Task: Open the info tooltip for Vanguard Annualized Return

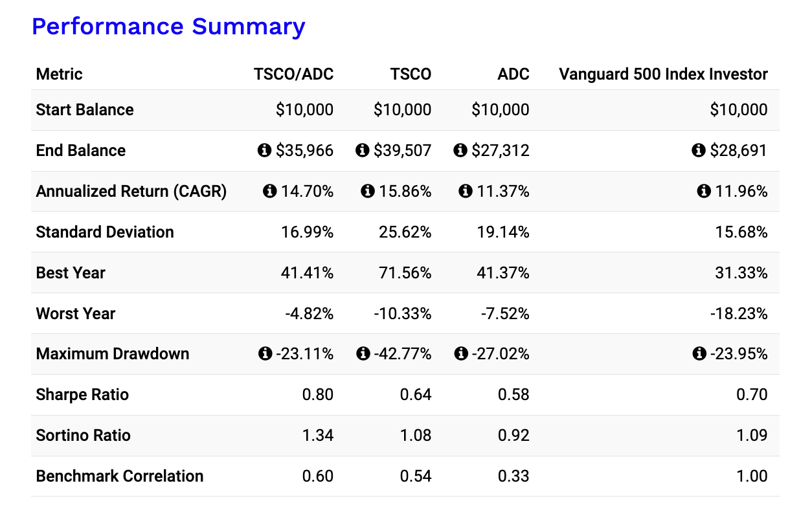Action: coord(704,191)
